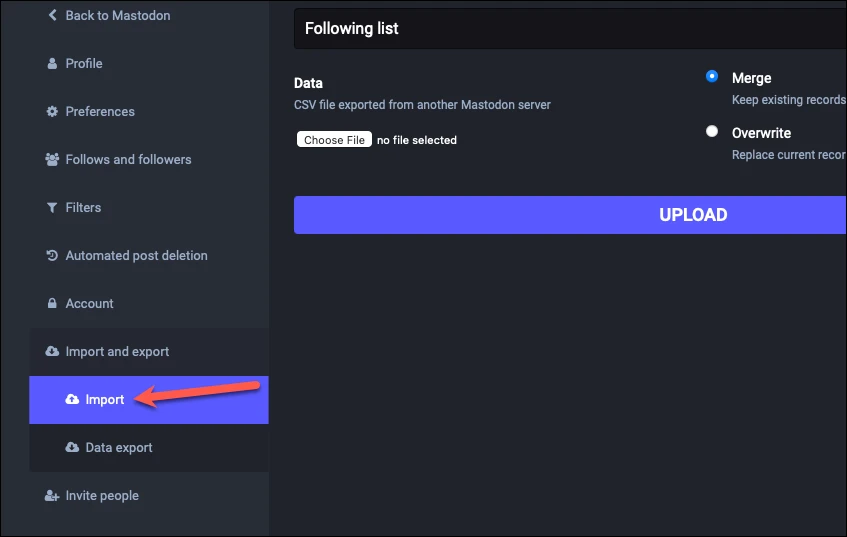This screenshot has width=847, height=537.
Task: Click the Preferences gear icon
Action: click(x=52, y=111)
